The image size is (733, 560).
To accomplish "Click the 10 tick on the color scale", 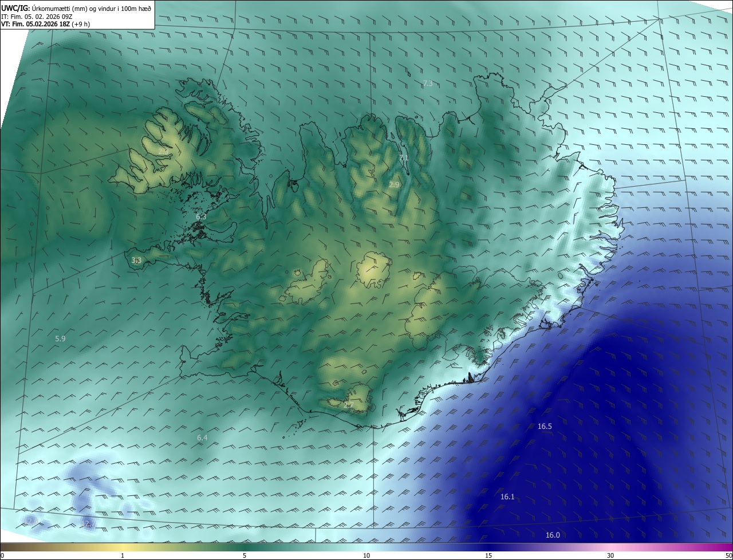I will point(366,555).
